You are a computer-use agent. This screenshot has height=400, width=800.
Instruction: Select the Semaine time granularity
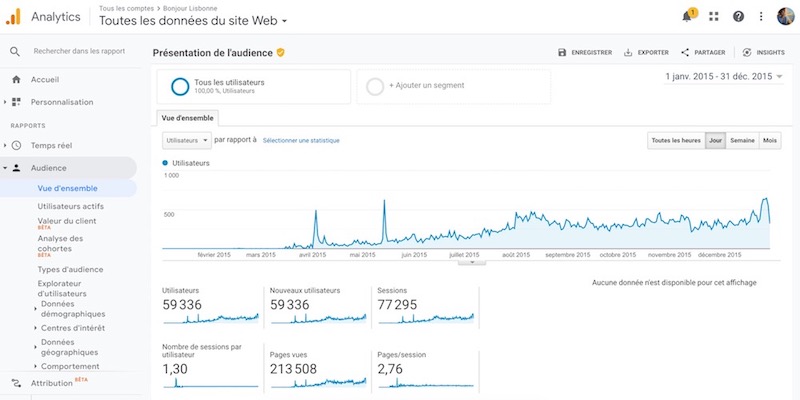point(742,141)
